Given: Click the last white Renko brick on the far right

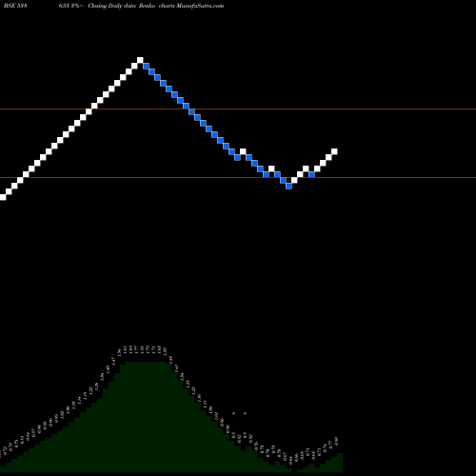Looking at the screenshot, I should click(334, 151).
